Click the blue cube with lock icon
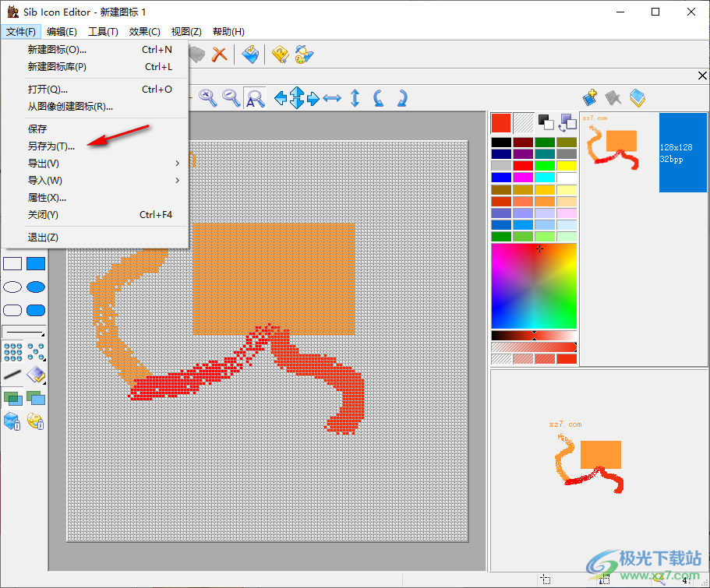Viewport: 710px width, 588px height. 12,421
